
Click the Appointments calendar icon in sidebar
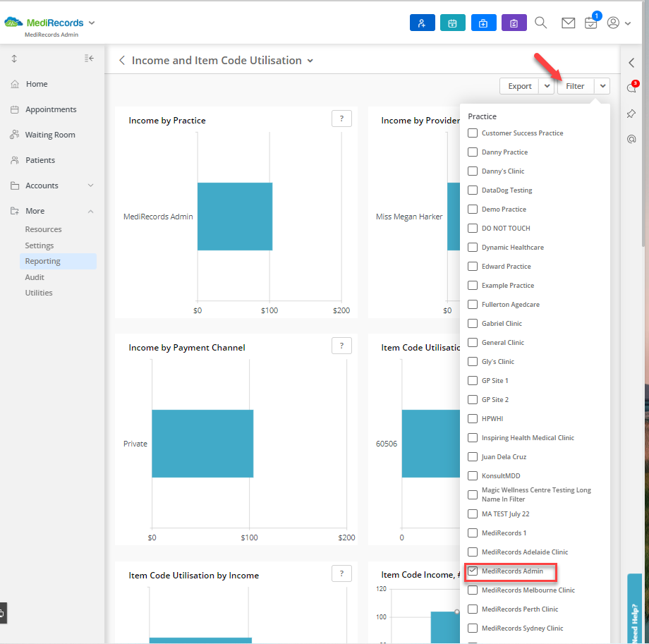click(x=15, y=109)
